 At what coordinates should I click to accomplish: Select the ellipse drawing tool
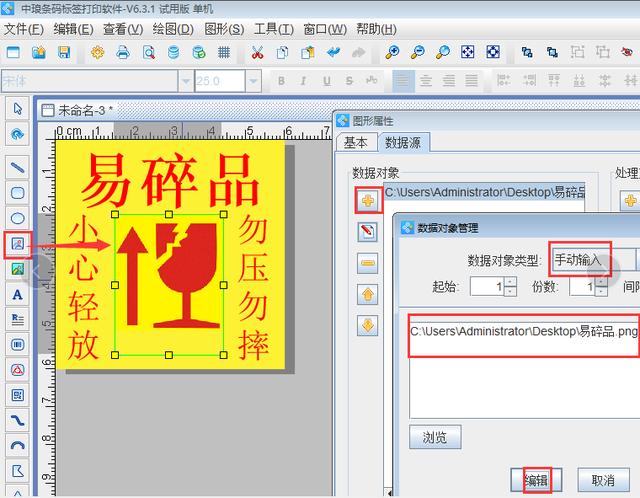coord(17,218)
